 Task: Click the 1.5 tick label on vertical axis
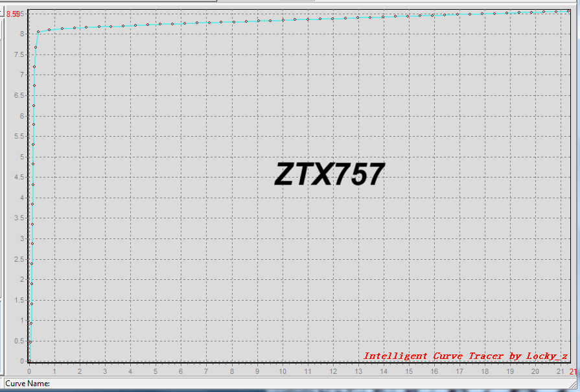pos(19,300)
